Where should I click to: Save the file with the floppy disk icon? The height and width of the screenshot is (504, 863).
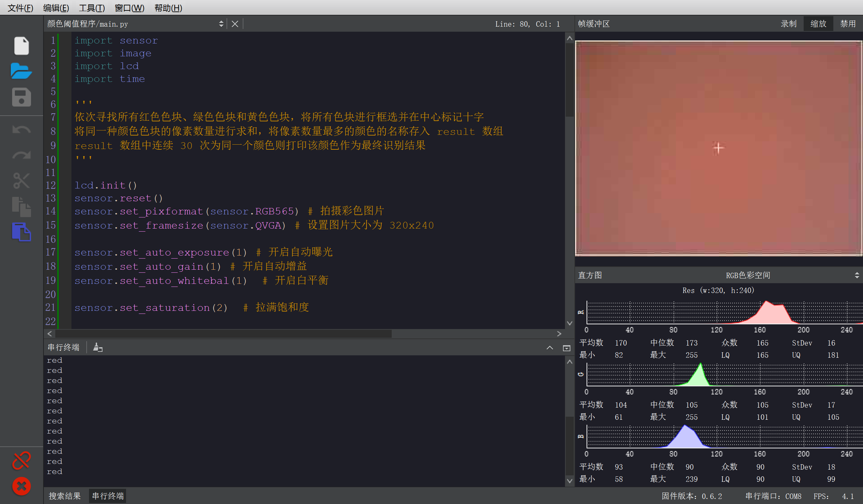tap(21, 97)
